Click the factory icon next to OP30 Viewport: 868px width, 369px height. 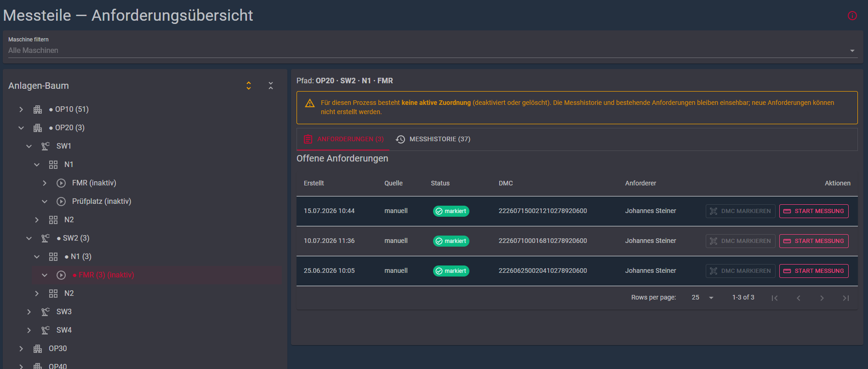click(x=38, y=349)
